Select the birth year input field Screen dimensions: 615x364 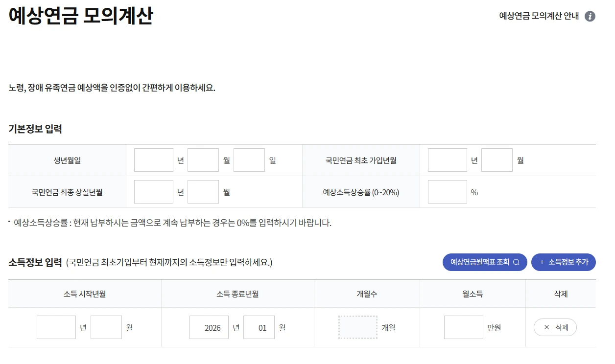(153, 160)
